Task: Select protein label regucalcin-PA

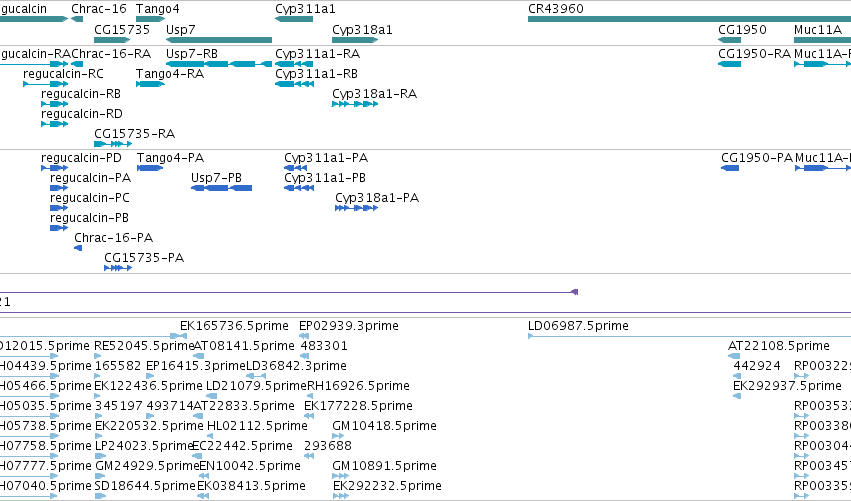Action: (x=90, y=177)
